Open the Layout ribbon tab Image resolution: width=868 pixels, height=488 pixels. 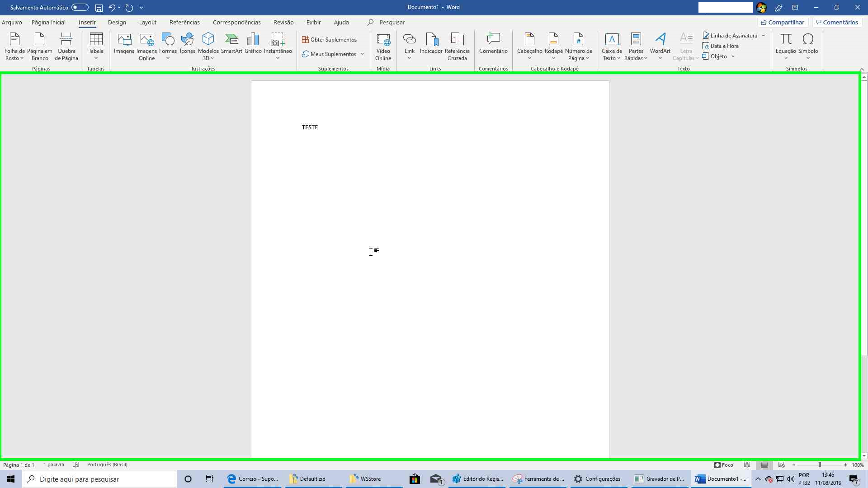tap(147, 22)
